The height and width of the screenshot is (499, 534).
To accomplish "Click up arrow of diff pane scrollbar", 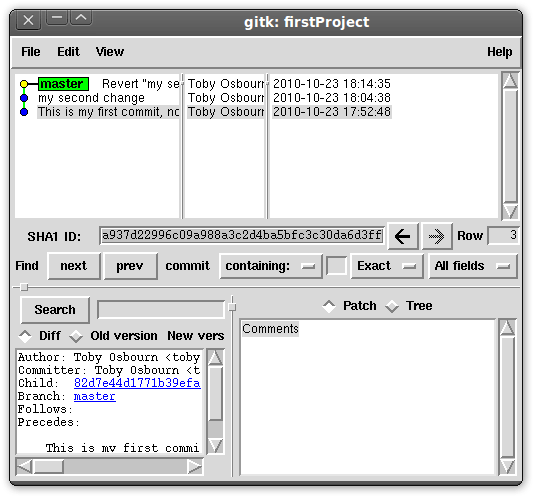I will (x=216, y=358).
